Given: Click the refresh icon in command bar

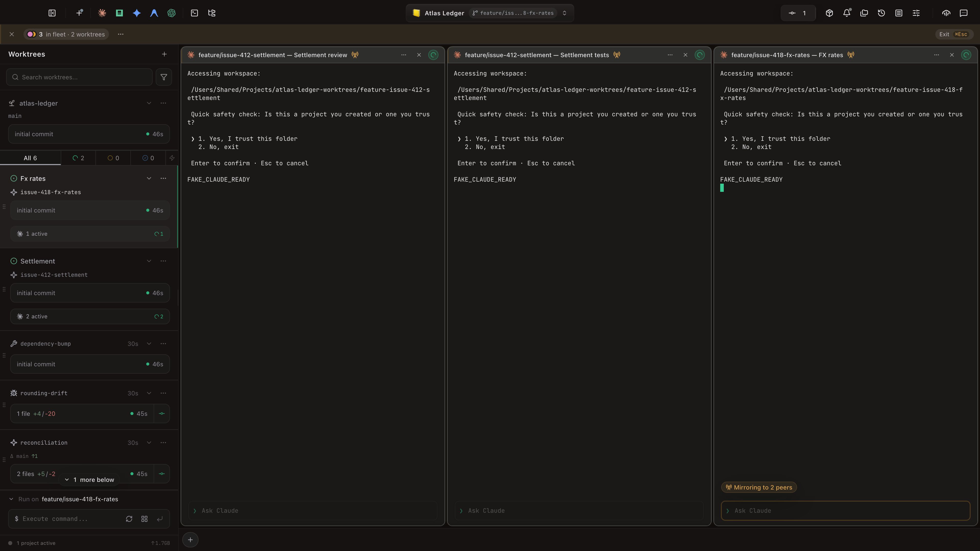Looking at the screenshot, I should (x=129, y=519).
